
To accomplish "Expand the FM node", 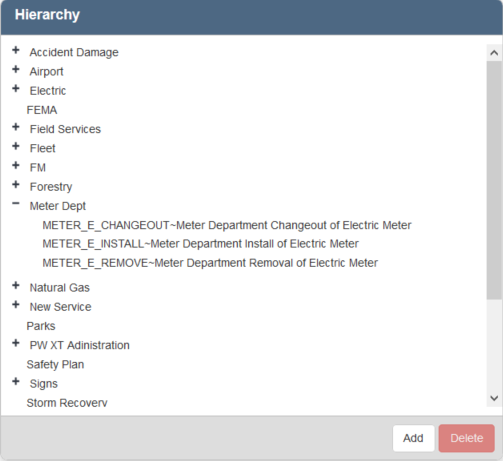I will click(x=16, y=165).
